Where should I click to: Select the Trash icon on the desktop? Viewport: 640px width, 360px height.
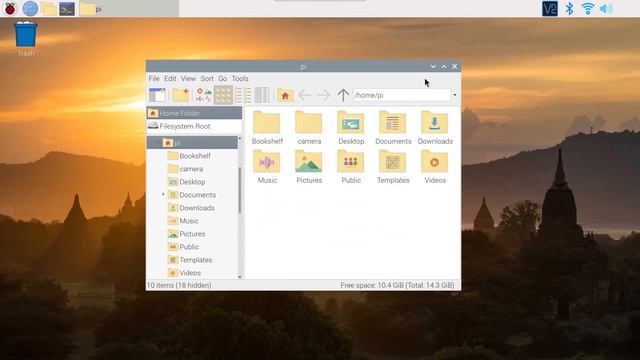26,39
